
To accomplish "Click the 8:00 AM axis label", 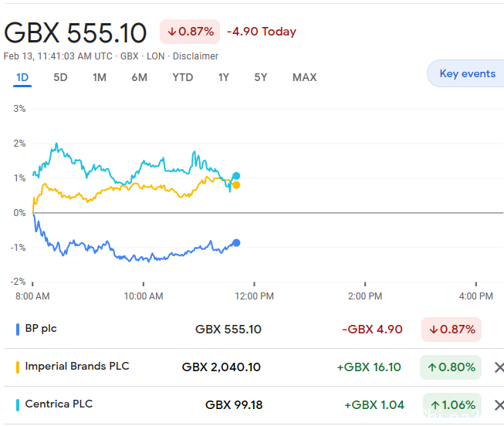I will pos(32,296).
